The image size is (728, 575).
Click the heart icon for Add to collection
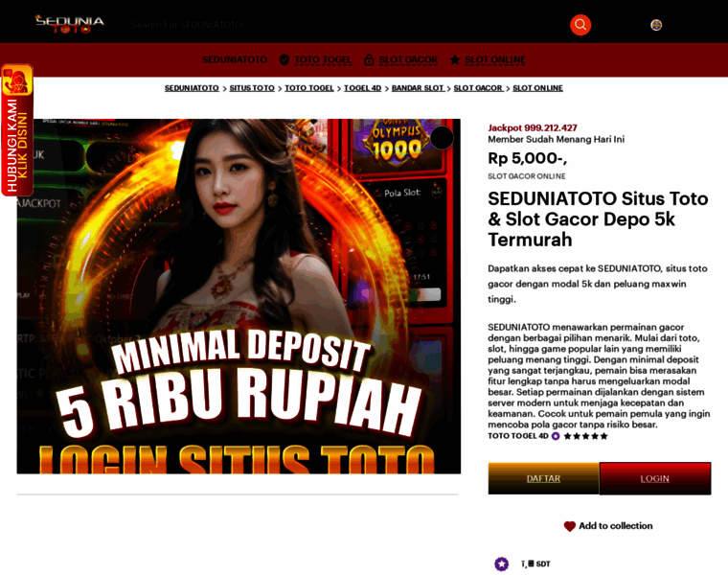click(x=570, y=526)
